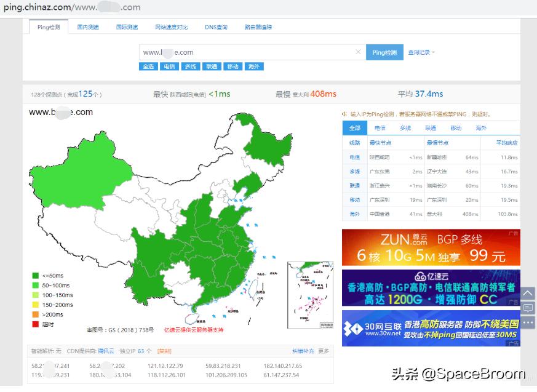
Task: Toggle the 全选 select-all filter
Action: pyautogui.click(x=148, y=66)
